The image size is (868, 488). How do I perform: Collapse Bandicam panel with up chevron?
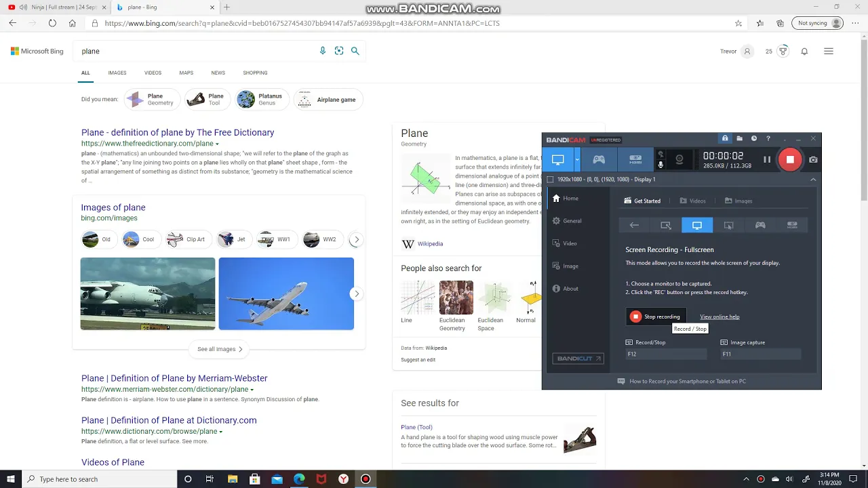click(x=813, y=180)
